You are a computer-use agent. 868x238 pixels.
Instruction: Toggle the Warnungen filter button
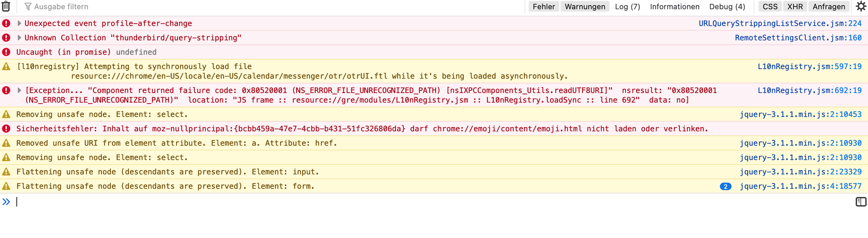(585, 6)
